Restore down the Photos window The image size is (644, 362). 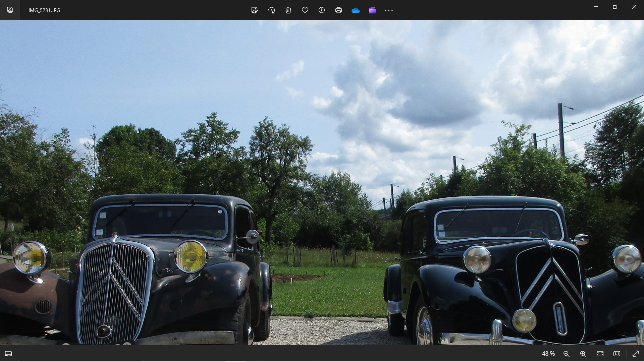point(615,7)
